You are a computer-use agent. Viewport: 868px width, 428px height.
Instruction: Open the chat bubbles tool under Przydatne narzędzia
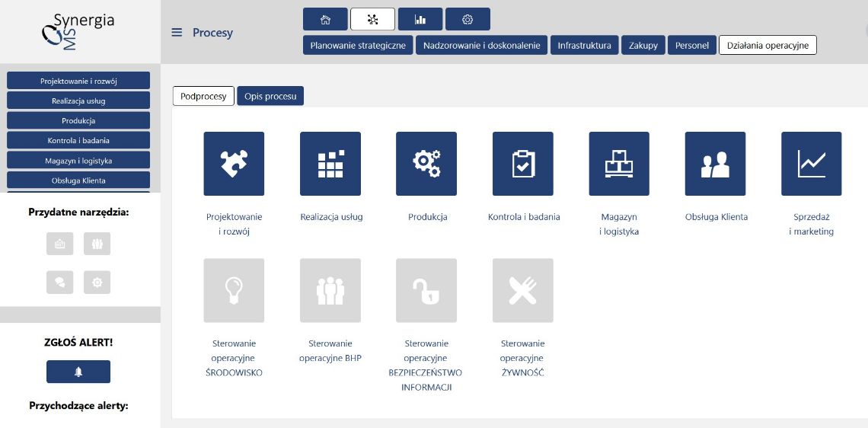(60, 282)
